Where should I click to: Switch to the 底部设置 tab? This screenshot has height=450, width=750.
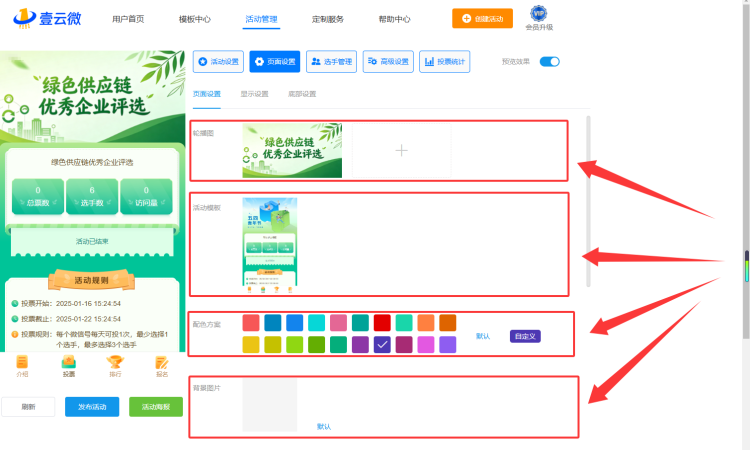point(302,94)
